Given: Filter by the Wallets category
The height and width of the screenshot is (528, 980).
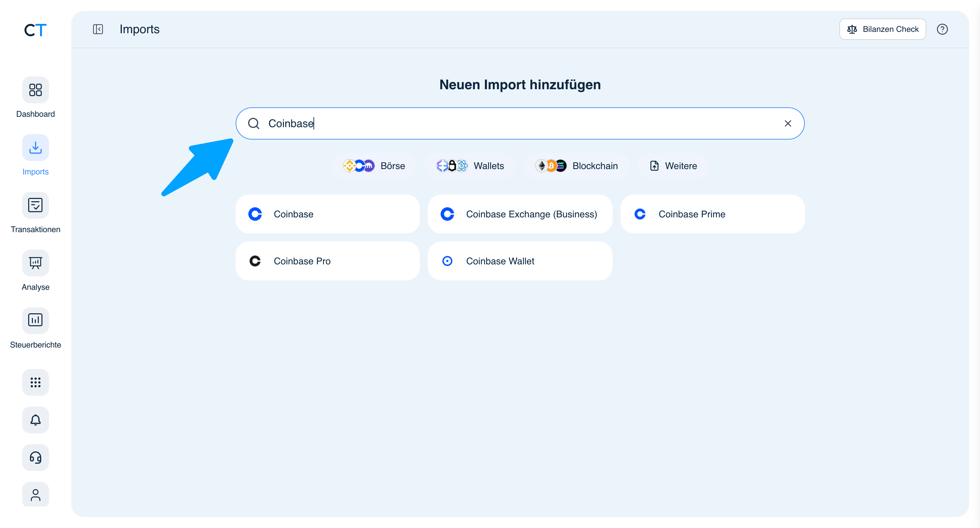Looking at the screenshot, I should [x=470, y=166].
